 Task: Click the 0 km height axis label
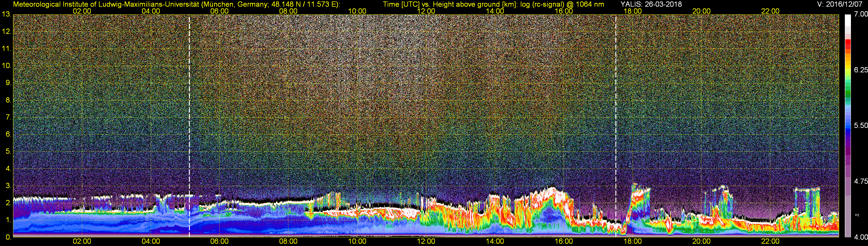pyautogui.click(x=8, y=237)
